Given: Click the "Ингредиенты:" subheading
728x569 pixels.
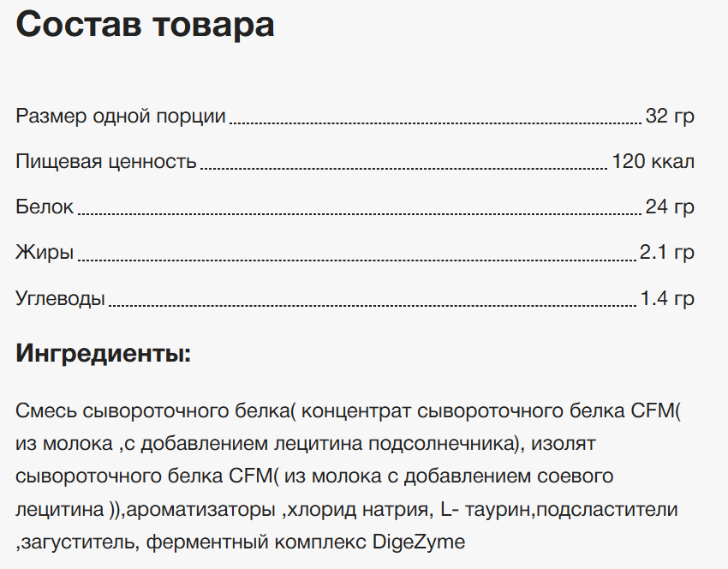Looking at the screenshot, I should pos(103,353).
